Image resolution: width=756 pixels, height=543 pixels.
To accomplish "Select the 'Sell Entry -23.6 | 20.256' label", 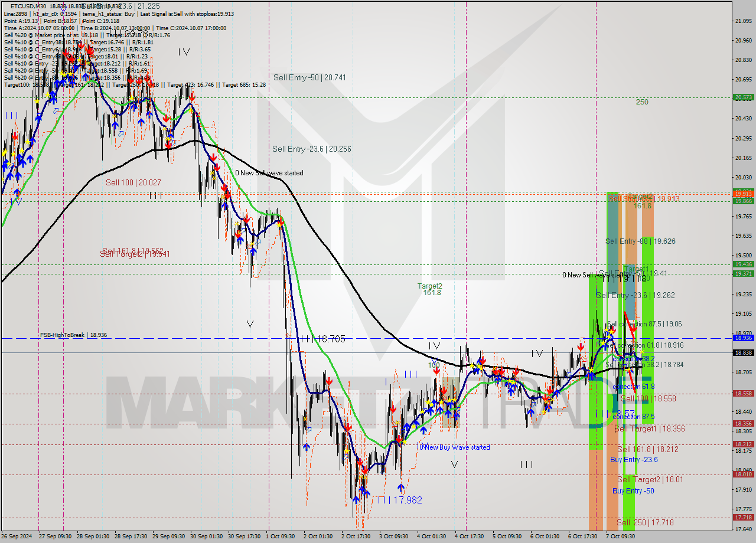I will [x=312, y=149].
